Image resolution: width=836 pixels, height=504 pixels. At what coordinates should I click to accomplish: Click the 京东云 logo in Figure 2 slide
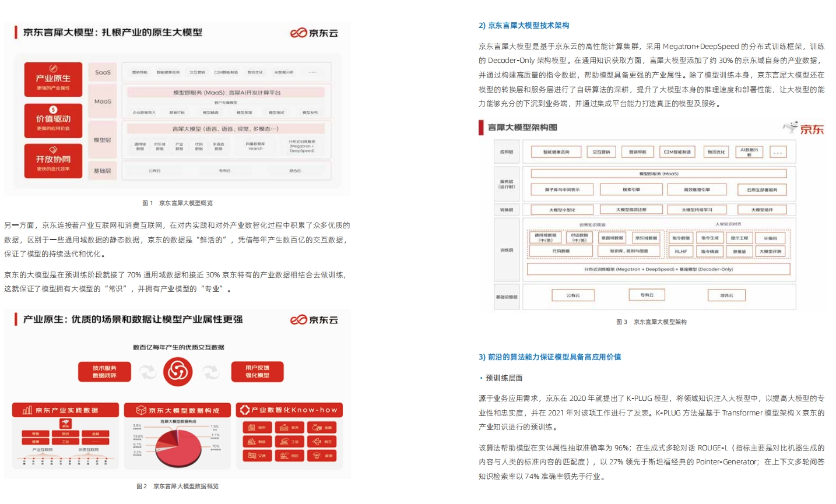tap(314, 319)
